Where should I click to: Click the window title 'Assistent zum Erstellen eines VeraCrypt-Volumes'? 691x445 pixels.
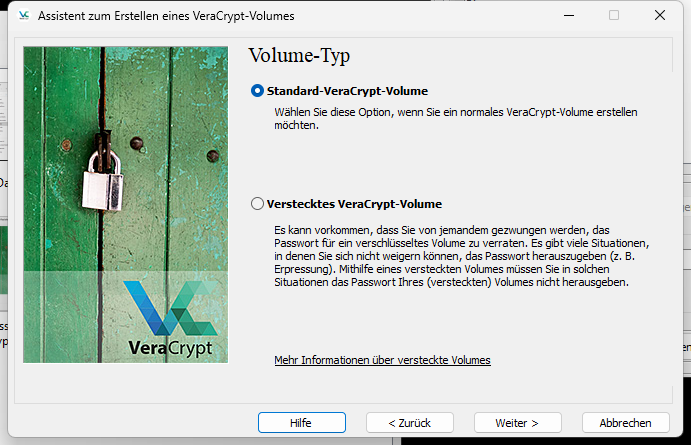166,16
